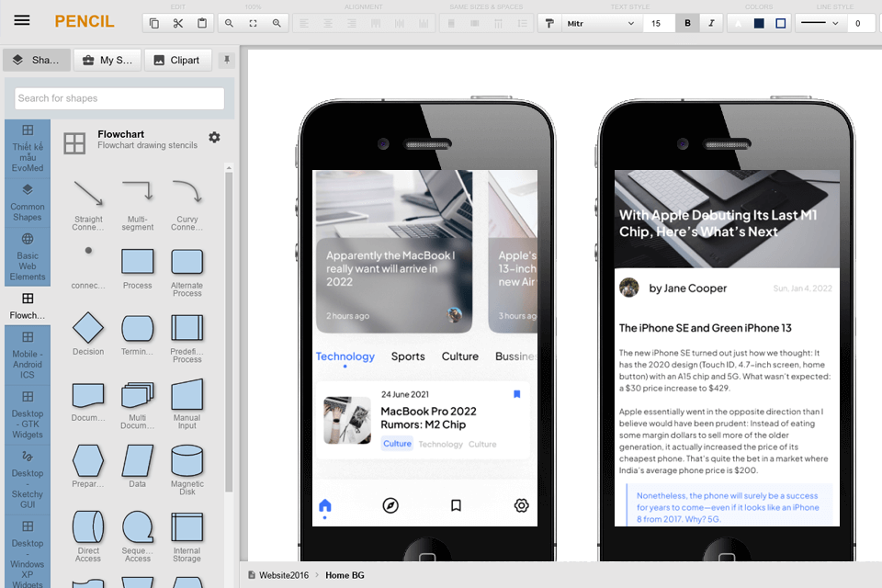Open the stroke color outline swatch
Screen dimensions: 882x588
pyautogui.click(x=781, y=23)
